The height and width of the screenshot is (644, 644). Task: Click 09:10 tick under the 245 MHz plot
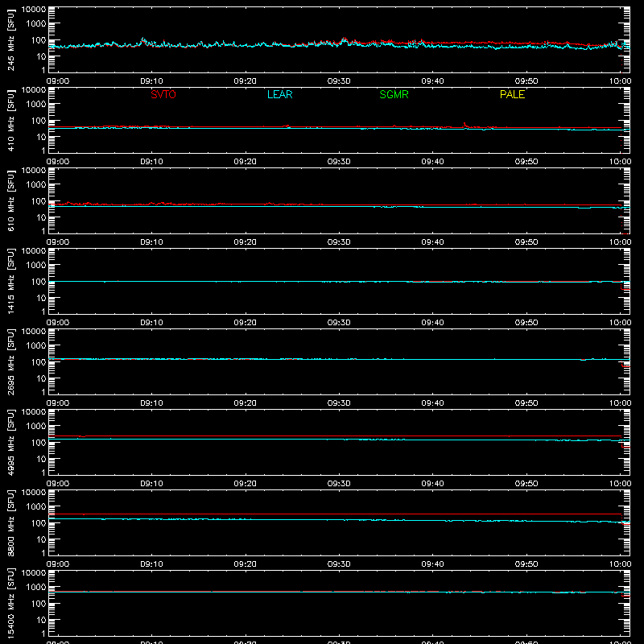(151, 81)
